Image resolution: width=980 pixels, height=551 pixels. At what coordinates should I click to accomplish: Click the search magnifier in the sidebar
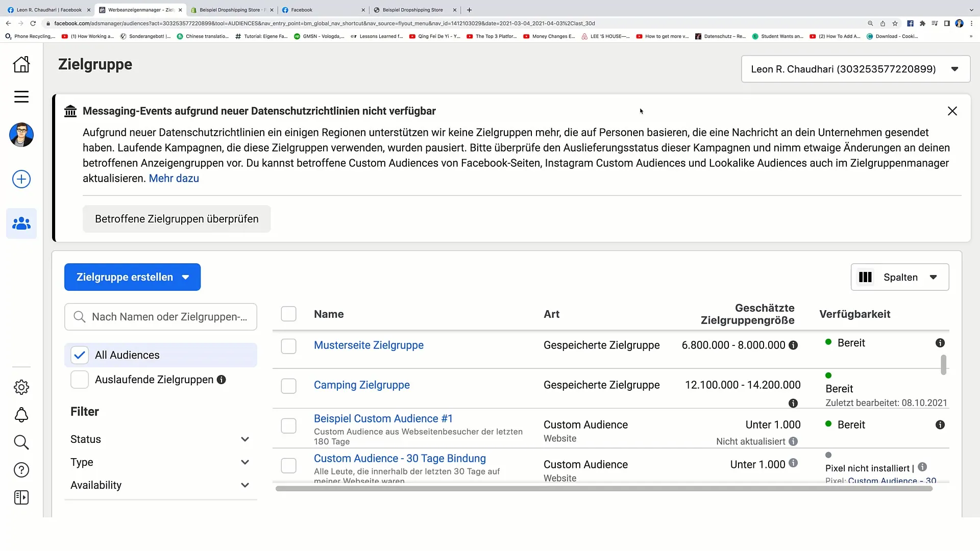(21, 442)
